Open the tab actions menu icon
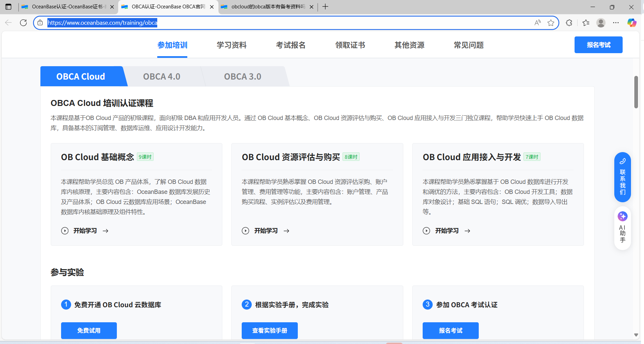Screen dimensions: 644x344 8,7
